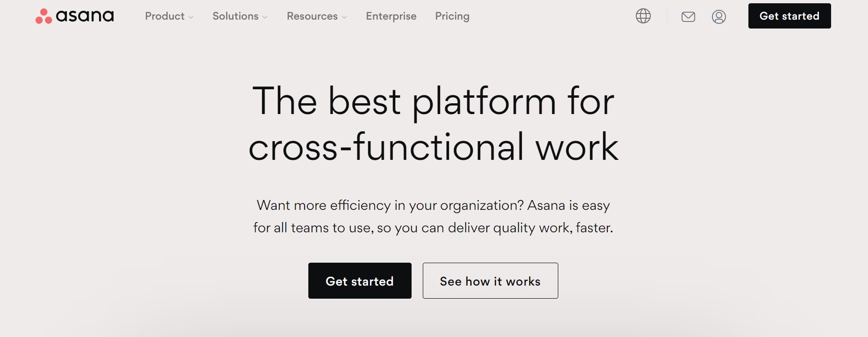Click the envelope contact icon
The width and height of the screenshot is (868, 337).
click(688, 17)
